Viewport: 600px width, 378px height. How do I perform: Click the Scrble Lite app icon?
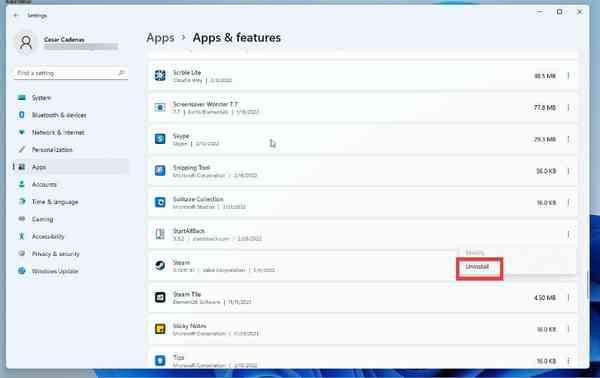(x=160, y=75)
